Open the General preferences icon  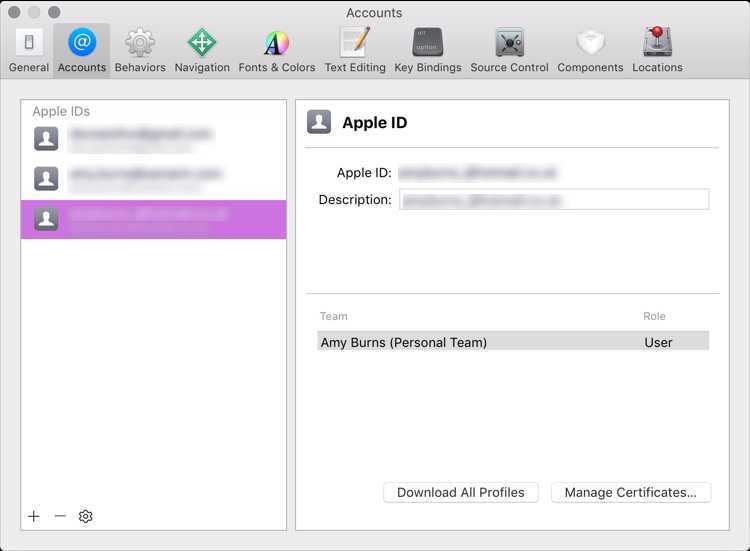click(29, 42)
